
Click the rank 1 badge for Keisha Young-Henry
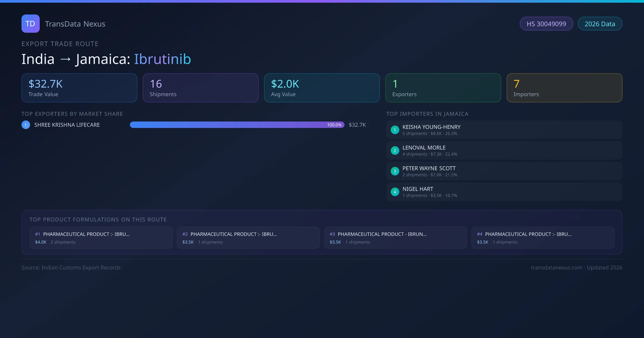395,130
